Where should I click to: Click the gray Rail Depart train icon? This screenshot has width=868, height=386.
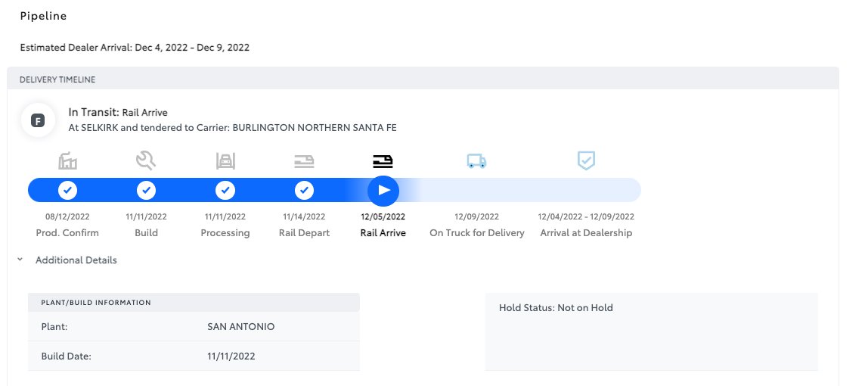click(304, 162)
